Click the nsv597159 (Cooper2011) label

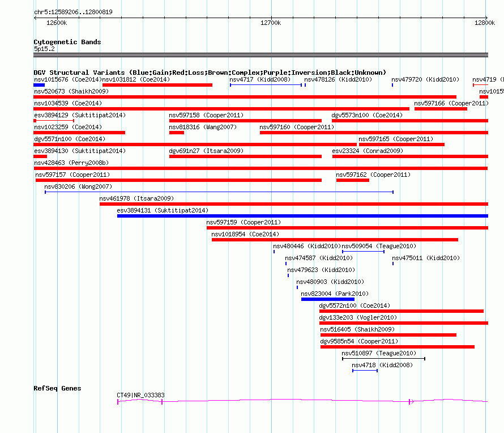244,222
